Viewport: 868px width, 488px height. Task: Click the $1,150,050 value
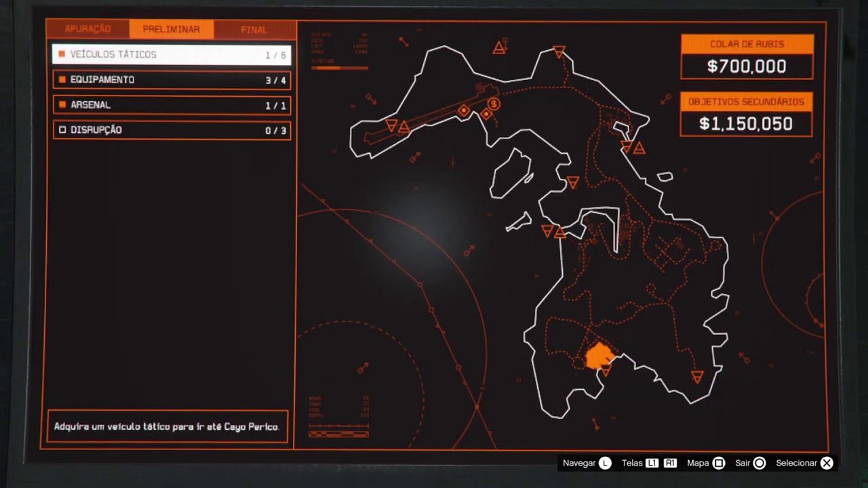coord(746,124)
